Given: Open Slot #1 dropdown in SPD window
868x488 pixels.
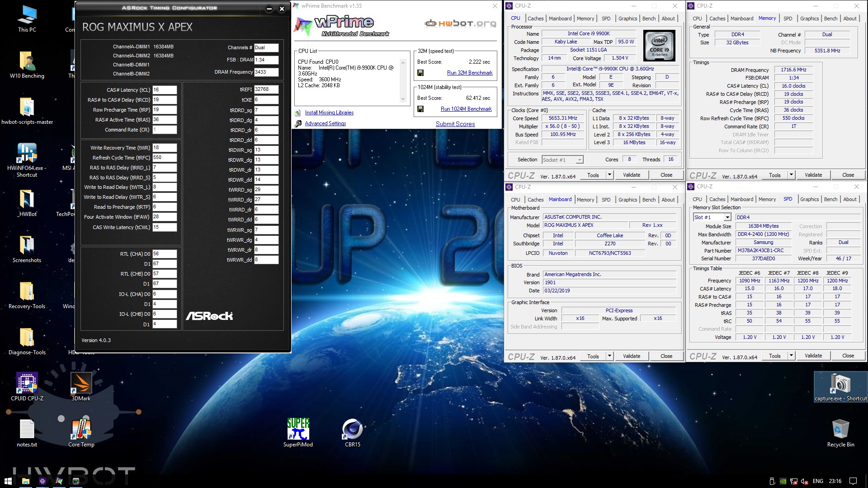Looking at the screenshot, I should [712, 217].
